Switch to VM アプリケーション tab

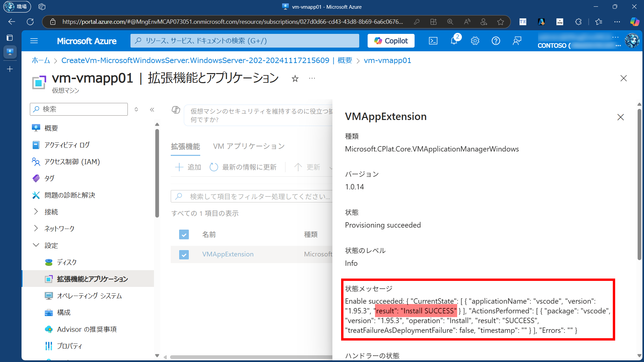pos(249,146)
